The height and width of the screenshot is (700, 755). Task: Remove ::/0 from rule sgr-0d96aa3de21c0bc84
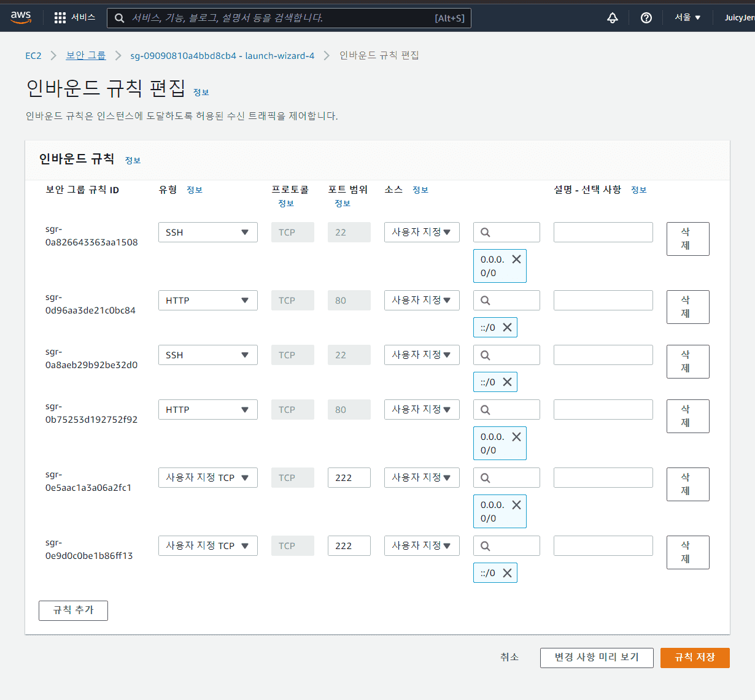pos(507,328)
